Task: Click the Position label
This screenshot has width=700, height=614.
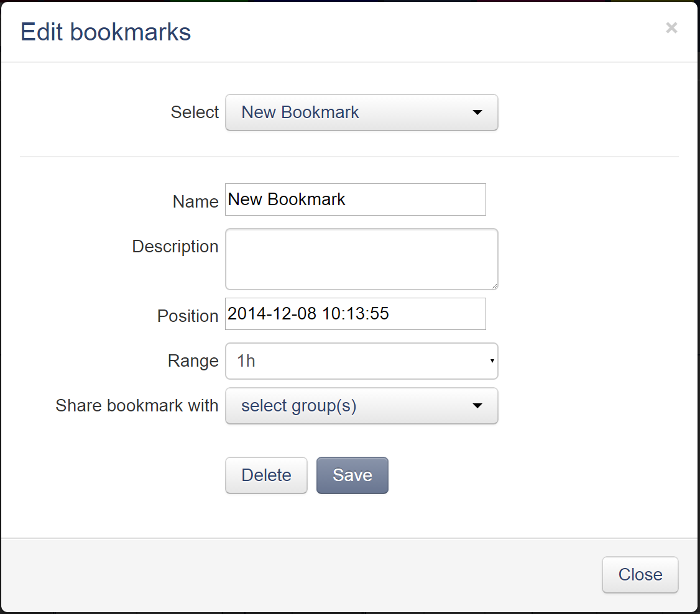Action: [187, 316]
